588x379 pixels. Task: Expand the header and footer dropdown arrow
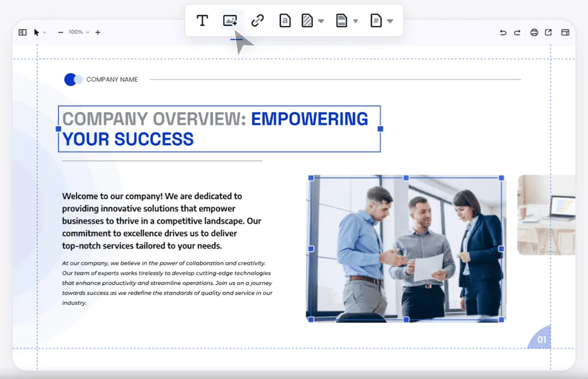click(356, 21)
